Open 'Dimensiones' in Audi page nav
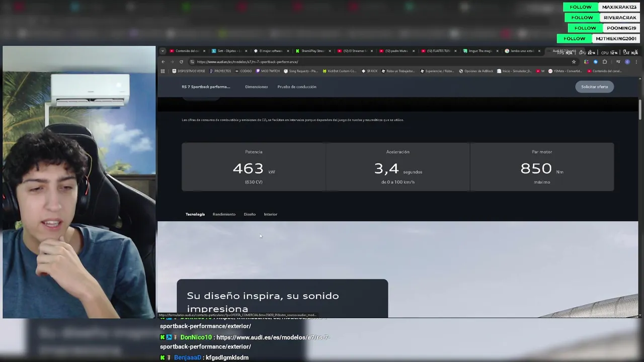The height and width of the screenshot is (362, 644). (257, 86)
